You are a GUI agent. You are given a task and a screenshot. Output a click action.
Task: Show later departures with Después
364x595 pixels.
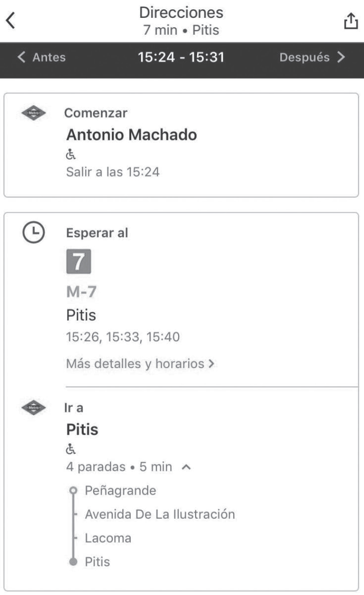pyautogui.click(x=312, y=57)
